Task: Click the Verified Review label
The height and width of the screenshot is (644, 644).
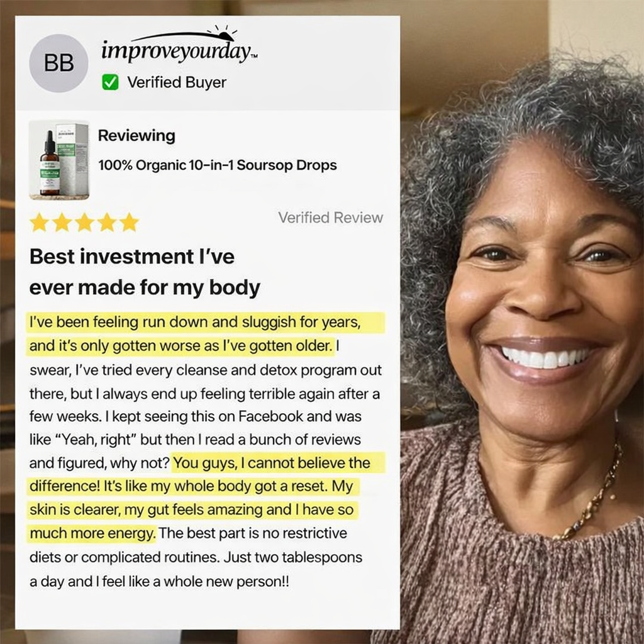Action: coord(331,217)
